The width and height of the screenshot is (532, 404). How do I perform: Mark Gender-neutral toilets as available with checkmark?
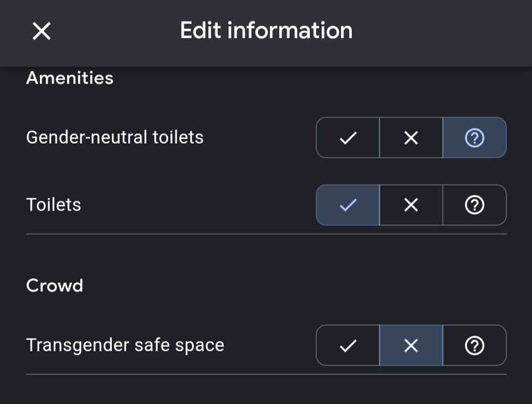(x=348, y=138)
